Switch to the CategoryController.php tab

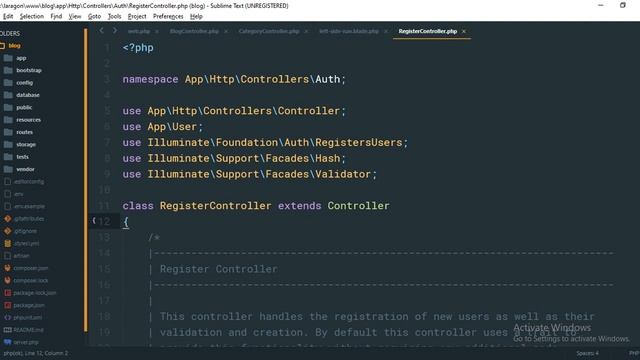pyautogui.click(x=269, y=31)
